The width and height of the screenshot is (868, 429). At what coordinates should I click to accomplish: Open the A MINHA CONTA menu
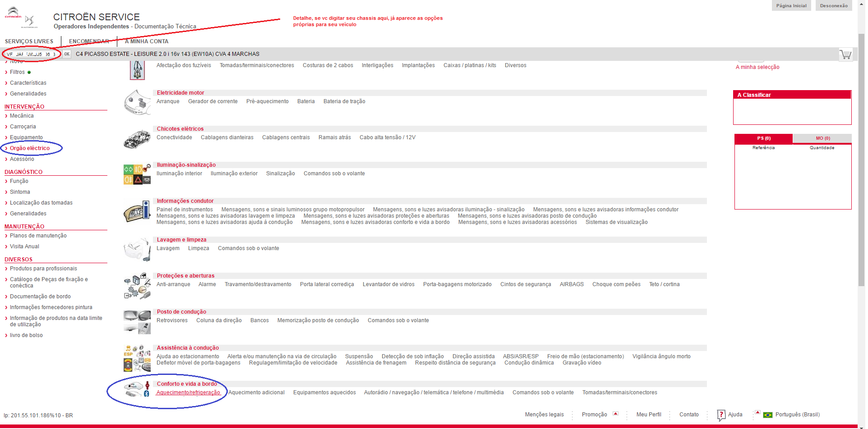[147, 41]
